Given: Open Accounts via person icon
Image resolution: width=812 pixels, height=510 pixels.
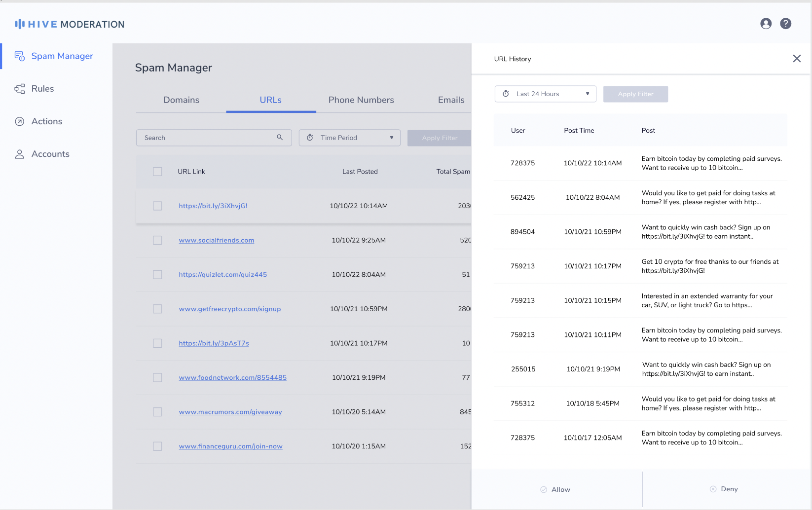Looking at the screenshot, I should pos(20,154).
